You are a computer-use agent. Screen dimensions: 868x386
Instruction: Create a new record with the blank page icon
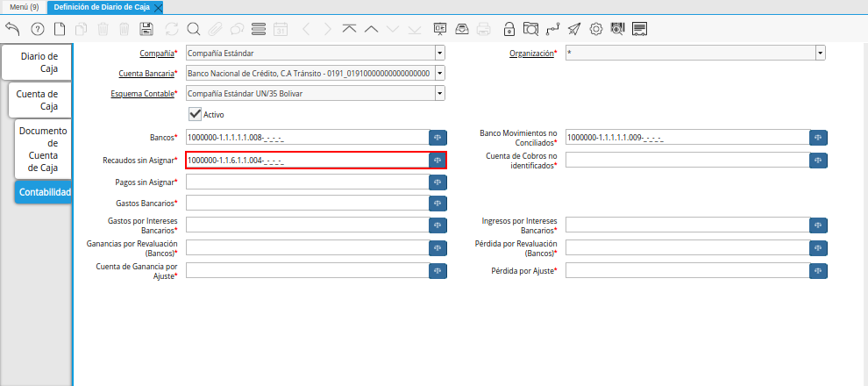60,29
